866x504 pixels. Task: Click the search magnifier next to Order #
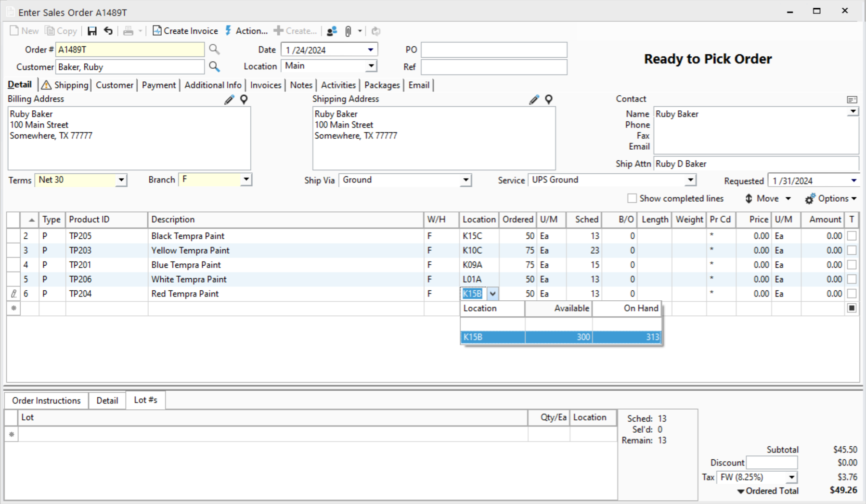[214, 50]
